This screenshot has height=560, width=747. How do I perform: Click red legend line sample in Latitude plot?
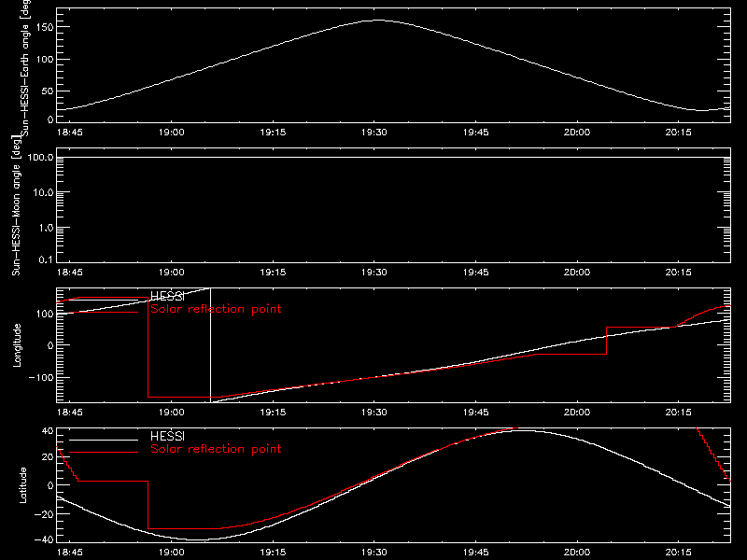(104, 453)
